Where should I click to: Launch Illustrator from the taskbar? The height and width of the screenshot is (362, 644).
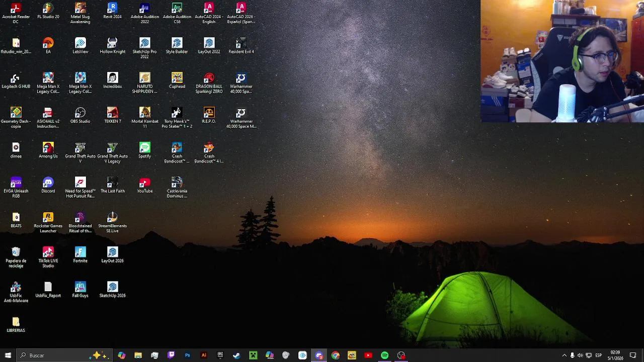point(204,355)
